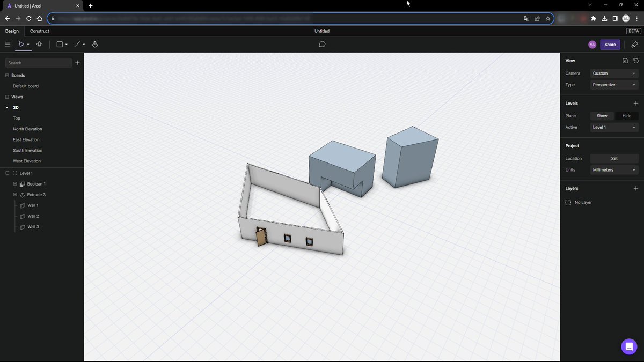Save the current view with disk icon
The width and height of the screenshot is (644, 362).
625,61
